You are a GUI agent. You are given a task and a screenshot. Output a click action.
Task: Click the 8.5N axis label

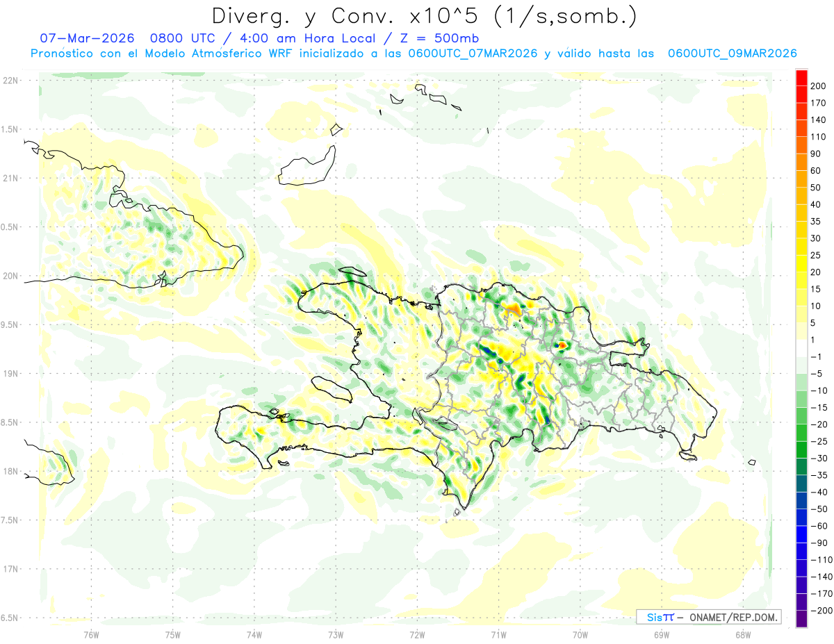[x=10, y=422]
